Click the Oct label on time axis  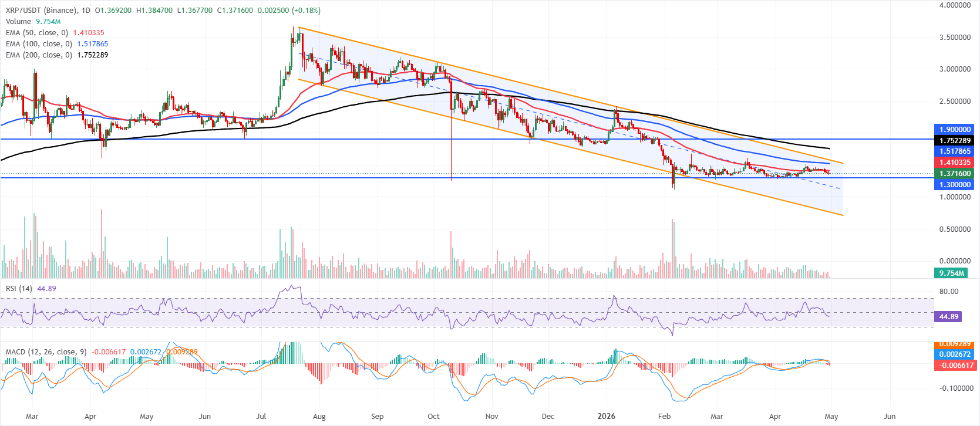coord(433,417)
